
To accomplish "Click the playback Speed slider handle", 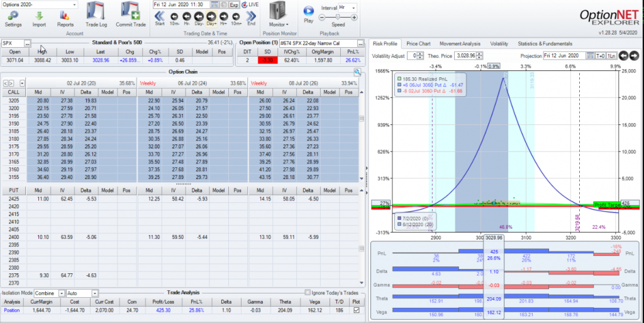I will [x=338, y=17].
